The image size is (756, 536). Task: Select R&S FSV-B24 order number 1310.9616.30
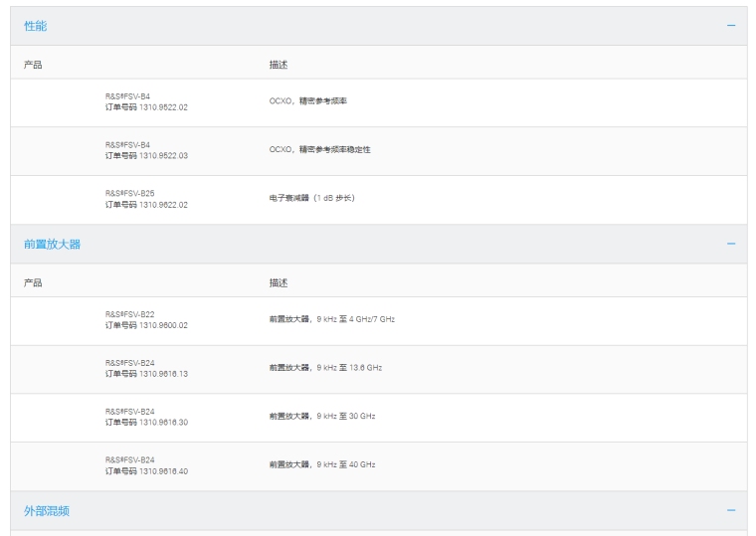click(146, 418)
